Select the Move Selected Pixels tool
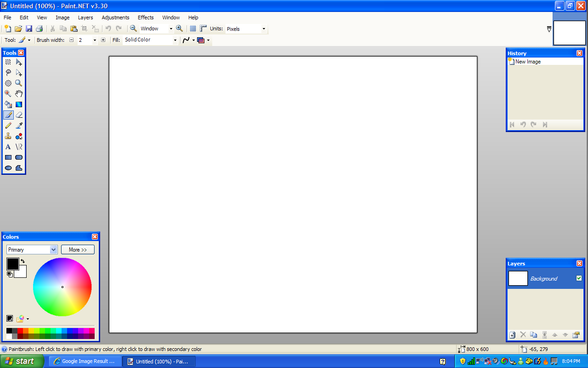 coord(19,62)
